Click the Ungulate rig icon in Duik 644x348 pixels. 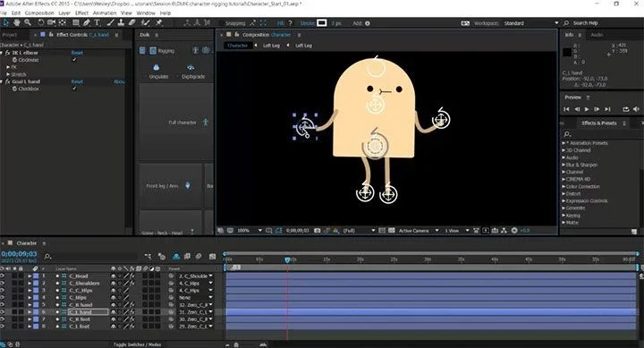click(156, 67)
